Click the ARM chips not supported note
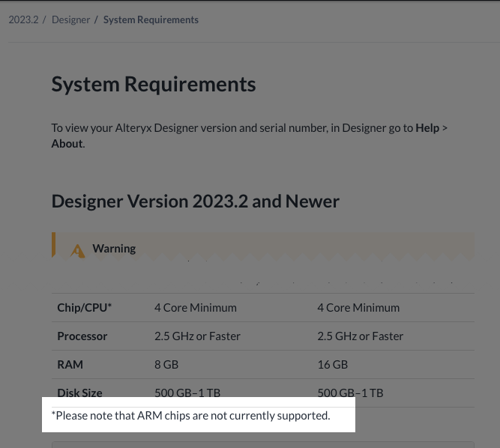 [x=190, y=415]
